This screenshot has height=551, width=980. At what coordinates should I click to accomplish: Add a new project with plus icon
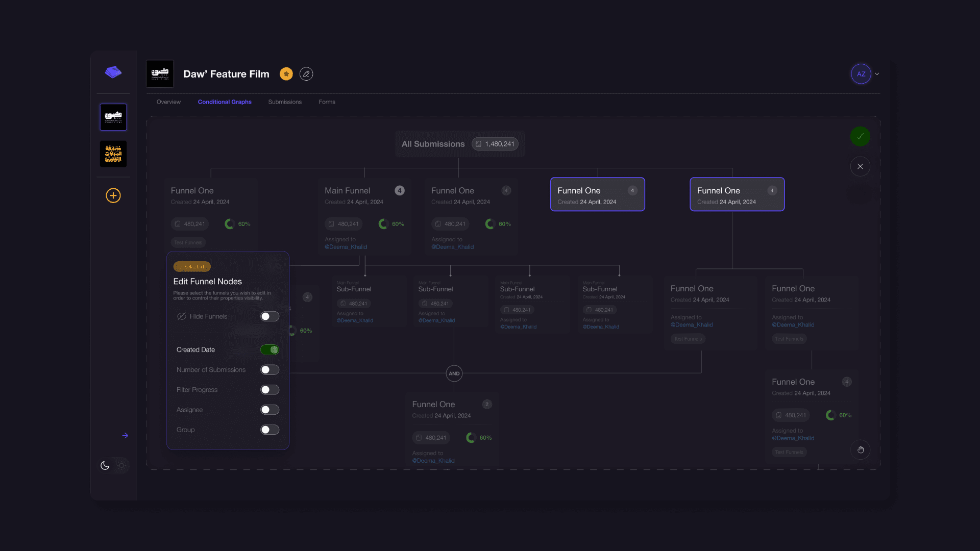click(x=113, y=195)
